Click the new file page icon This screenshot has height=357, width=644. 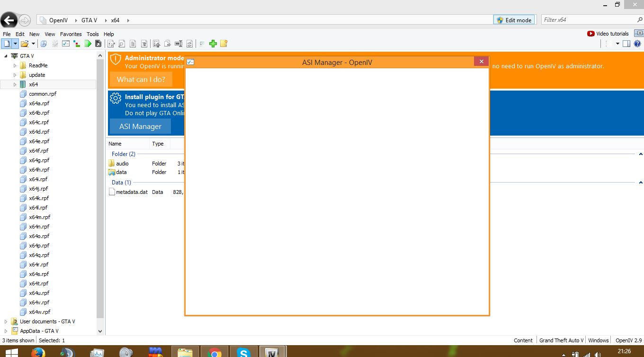pos(6,44)
